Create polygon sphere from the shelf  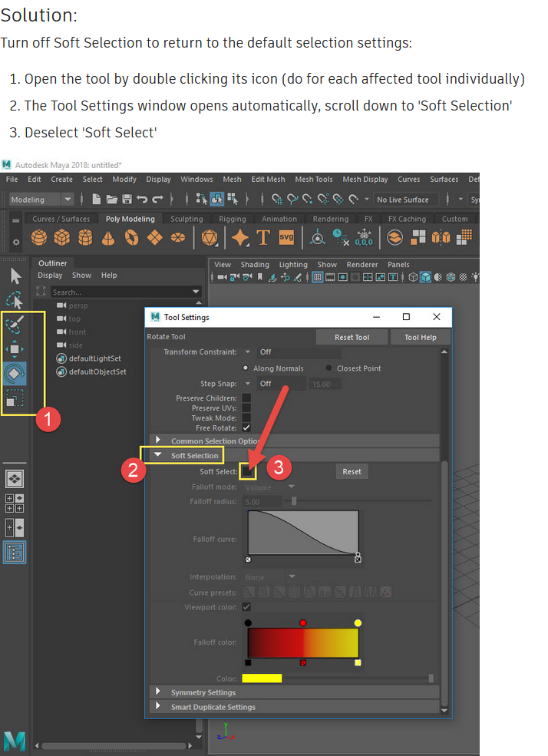(39, 238)
